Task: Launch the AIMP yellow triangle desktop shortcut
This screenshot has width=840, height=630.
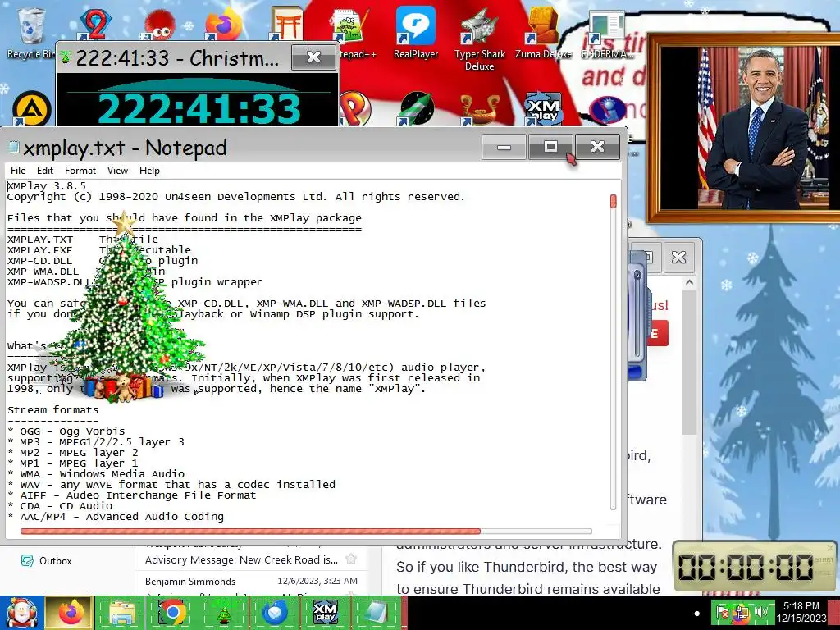Action: tap(32, 109)
